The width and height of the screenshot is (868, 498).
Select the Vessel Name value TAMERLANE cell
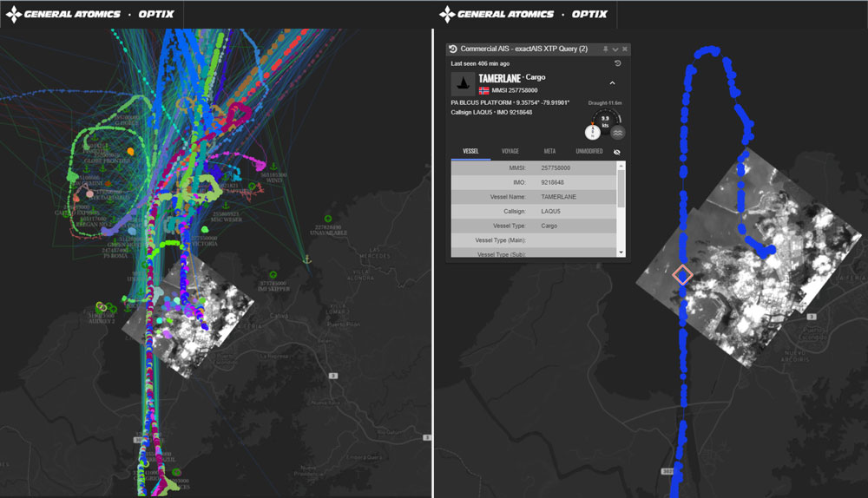[558, 196]
